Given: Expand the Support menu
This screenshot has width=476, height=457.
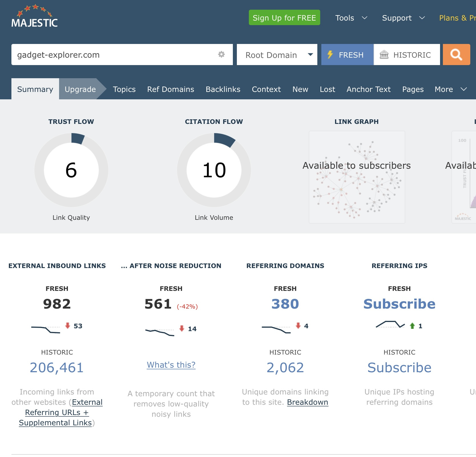Looking at the screenshot, I should coord(404,18).
